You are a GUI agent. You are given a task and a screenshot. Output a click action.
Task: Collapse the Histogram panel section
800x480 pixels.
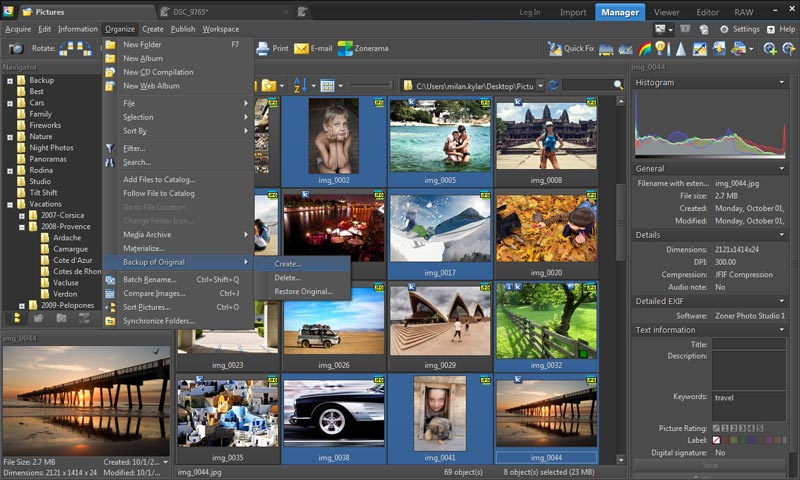782,82
